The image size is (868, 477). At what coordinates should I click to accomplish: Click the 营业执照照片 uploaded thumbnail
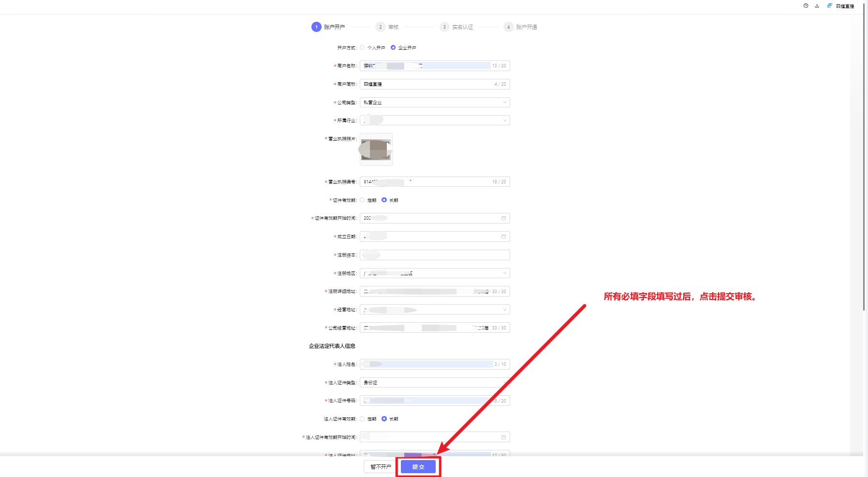point(376,149)
